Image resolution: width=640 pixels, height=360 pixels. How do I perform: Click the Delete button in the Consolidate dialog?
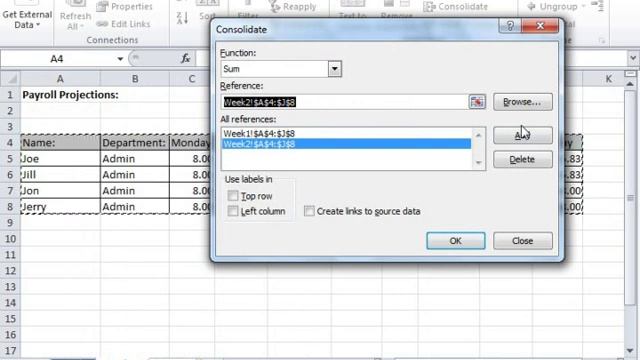click(x=522, y=159)
